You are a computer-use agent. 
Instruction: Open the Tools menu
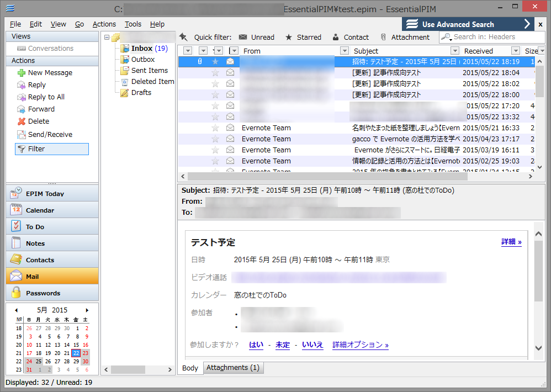(132, 24)
